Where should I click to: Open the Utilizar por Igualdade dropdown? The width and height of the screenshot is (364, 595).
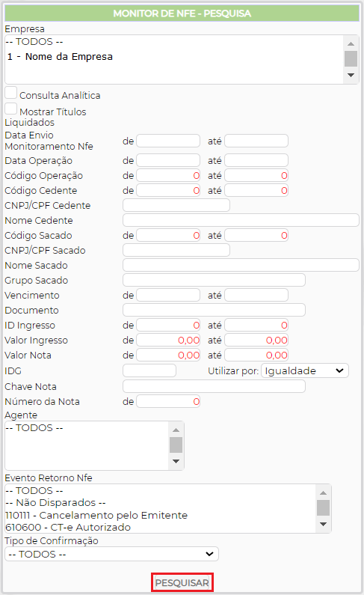305,370
